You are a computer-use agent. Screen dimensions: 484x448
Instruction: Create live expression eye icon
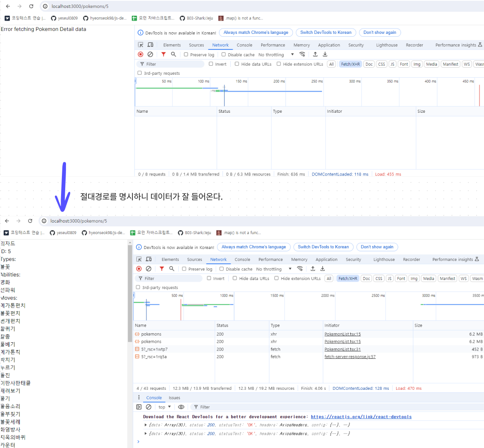coord(181,407)
